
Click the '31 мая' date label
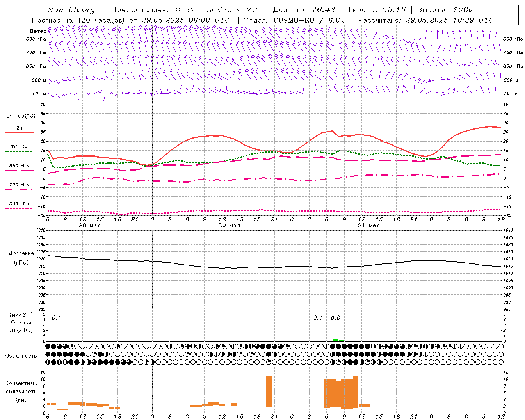[x=369, y=226]
